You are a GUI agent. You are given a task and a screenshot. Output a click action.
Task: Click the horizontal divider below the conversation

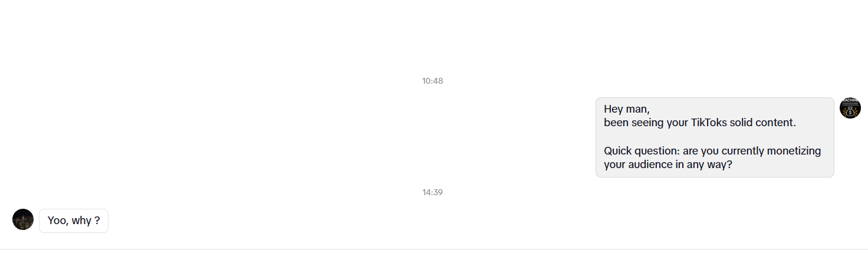[434, 249]
